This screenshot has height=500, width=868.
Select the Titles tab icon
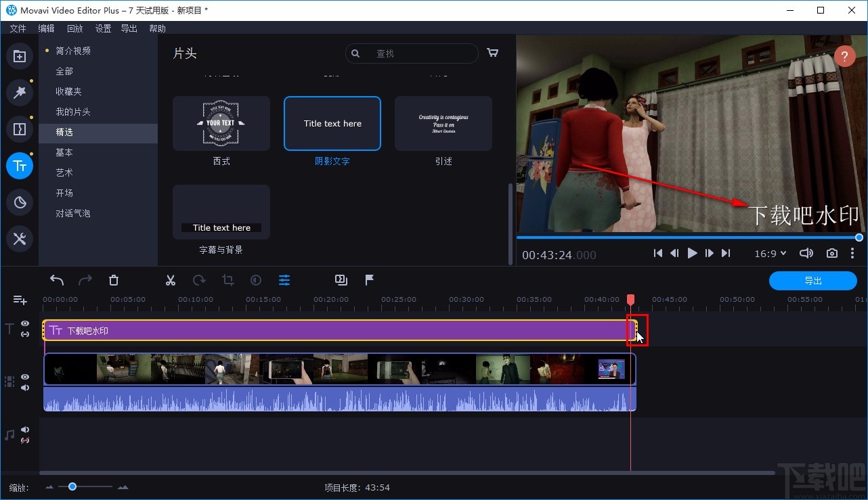20,165
